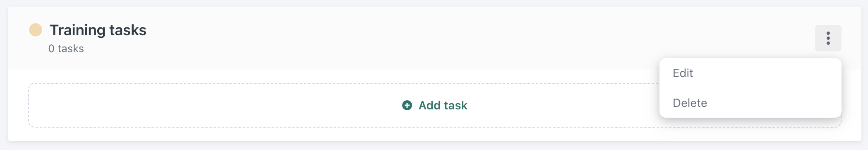Viewport: 868px width, 150px height.
Task: Select the plus icon beside Add task
Action: [x=407, y=105]
